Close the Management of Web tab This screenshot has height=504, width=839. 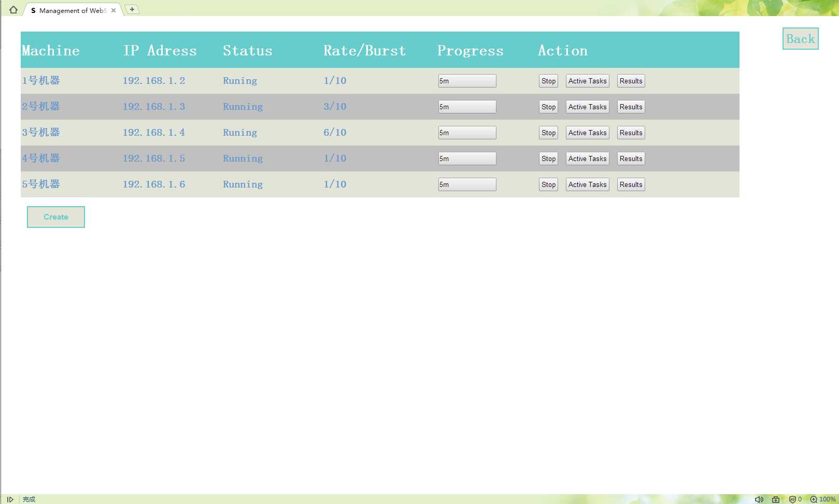113,10
